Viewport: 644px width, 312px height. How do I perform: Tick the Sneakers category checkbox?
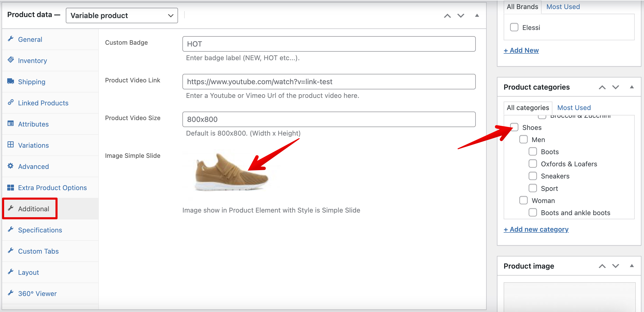(533, 176)
